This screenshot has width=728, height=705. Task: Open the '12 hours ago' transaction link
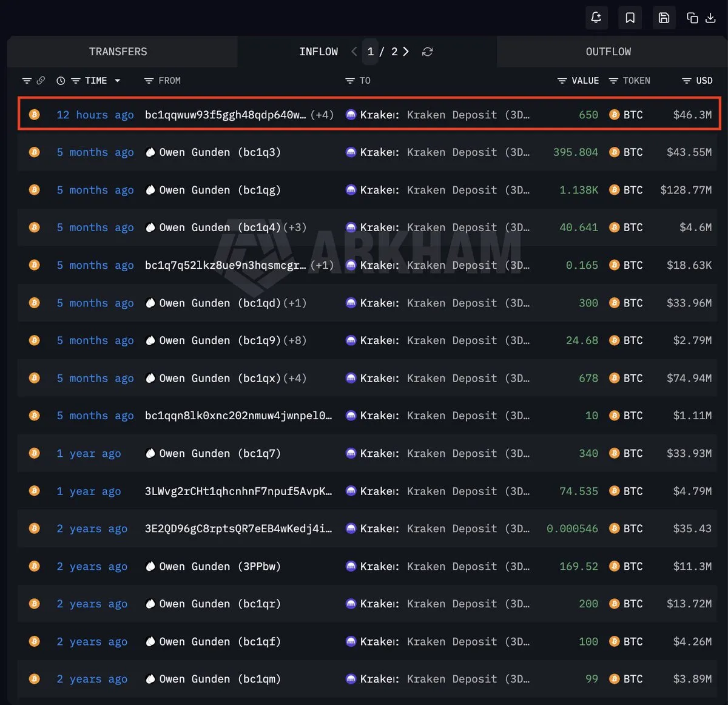[95, 115]
